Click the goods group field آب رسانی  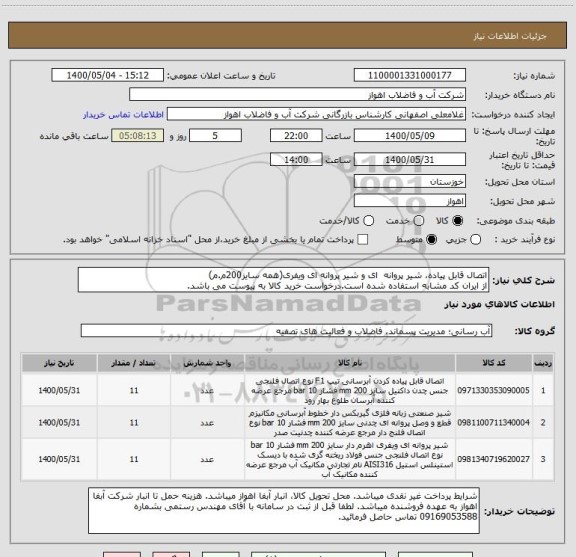286,331
